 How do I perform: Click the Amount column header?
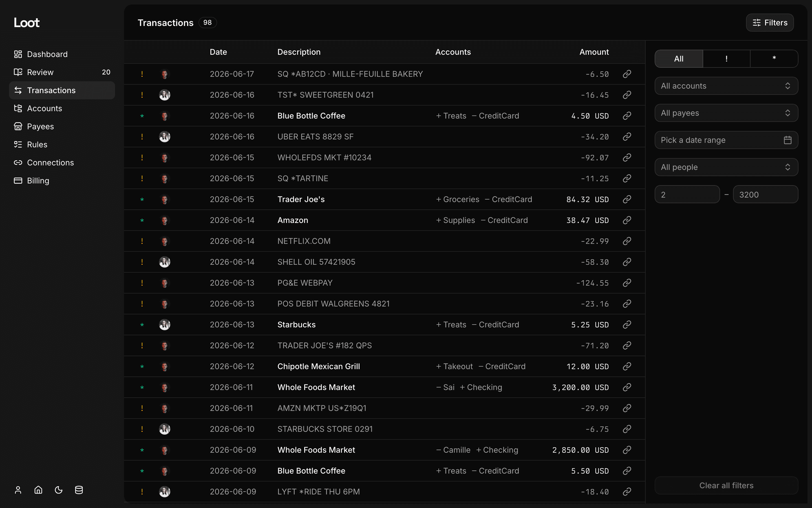594,52
